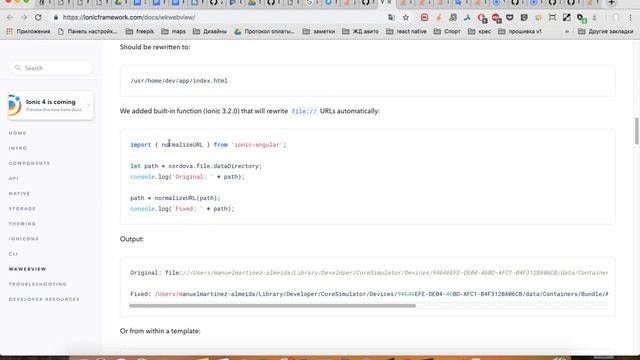
Task: Open the maps bookmarks folder
Action: pyautogui.click(x=173, y=31)
